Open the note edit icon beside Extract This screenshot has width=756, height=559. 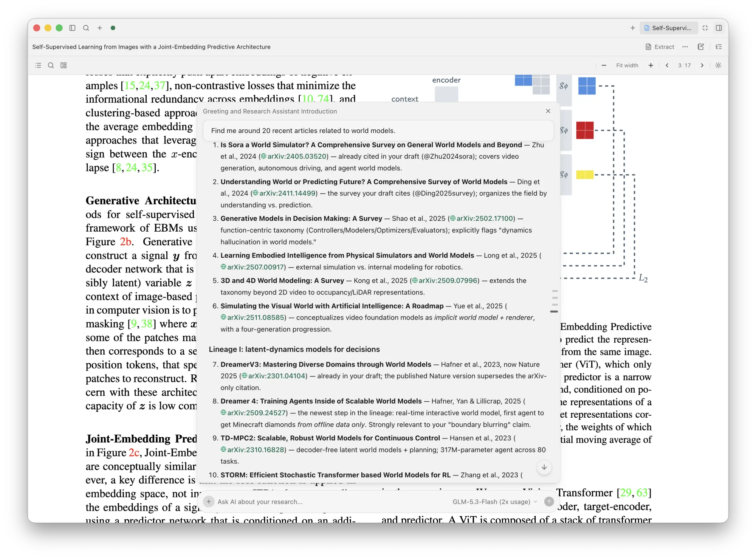click(x=700, y=46)
